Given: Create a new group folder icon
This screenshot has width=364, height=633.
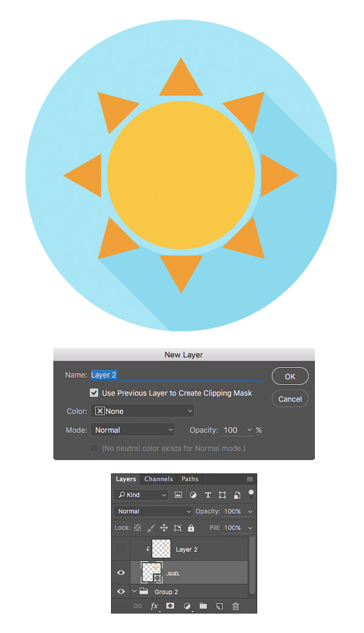Looking at the screenshot, I should point(203,606).
